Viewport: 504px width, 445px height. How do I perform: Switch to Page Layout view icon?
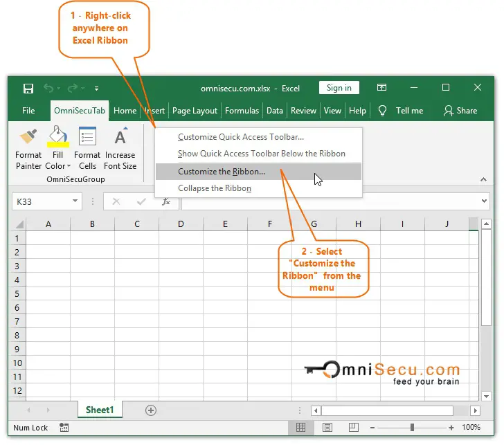tap(327, 427)
